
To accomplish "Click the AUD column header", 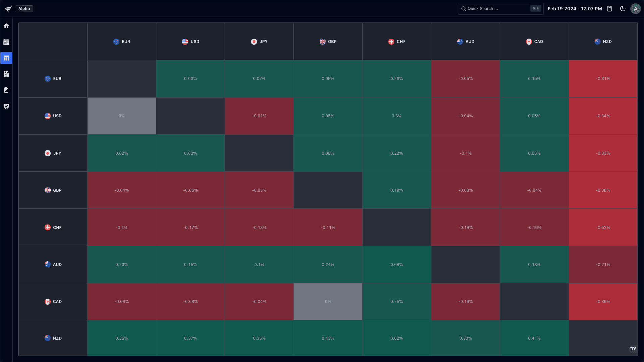I will click(x=466, y=42).
